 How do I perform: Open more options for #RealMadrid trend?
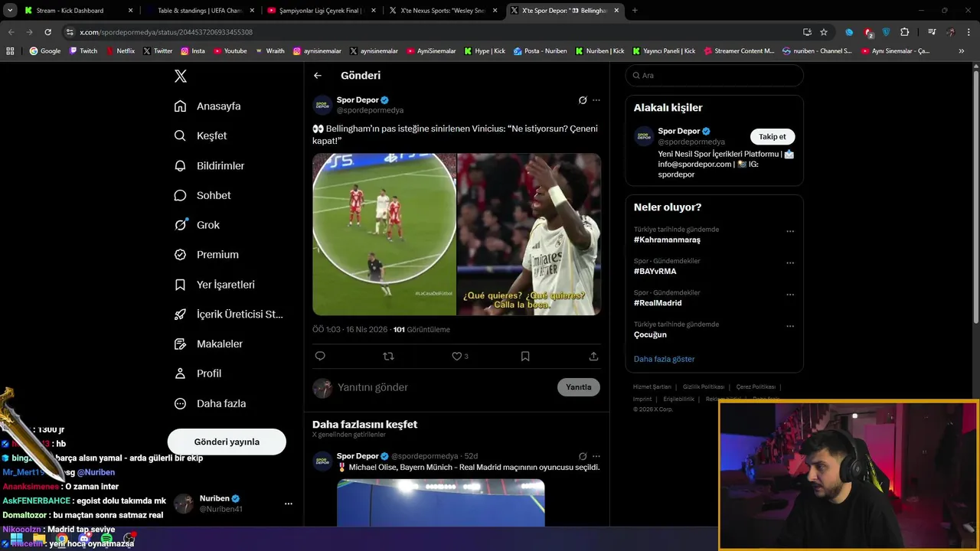[x=790, y=295]
